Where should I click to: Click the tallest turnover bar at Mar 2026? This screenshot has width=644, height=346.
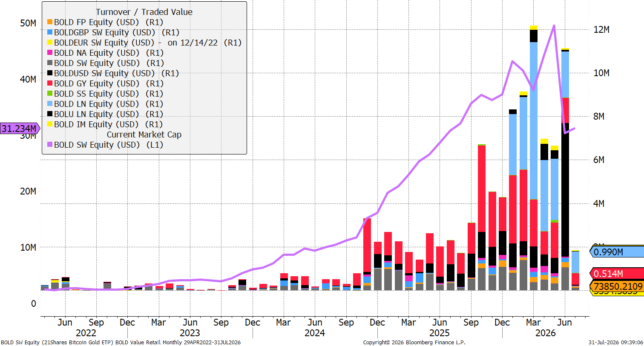pyautogui.click(x=534, y=157)
